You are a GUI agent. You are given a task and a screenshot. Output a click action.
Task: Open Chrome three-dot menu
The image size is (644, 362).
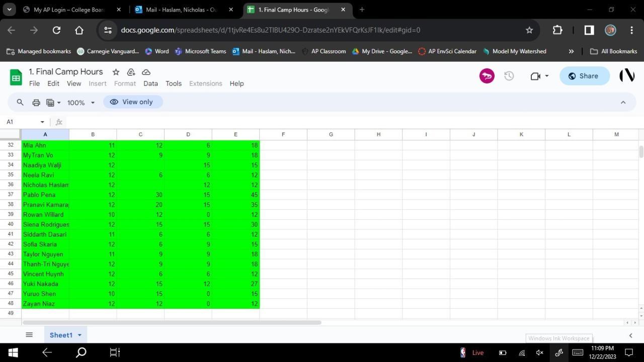tap(631, 30)
